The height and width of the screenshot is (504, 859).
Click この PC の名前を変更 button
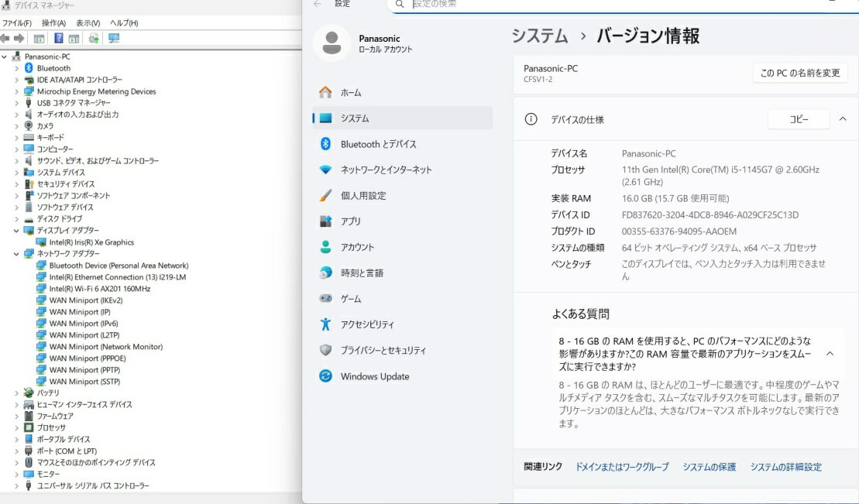pyautogui.click(x=799, y=73)
